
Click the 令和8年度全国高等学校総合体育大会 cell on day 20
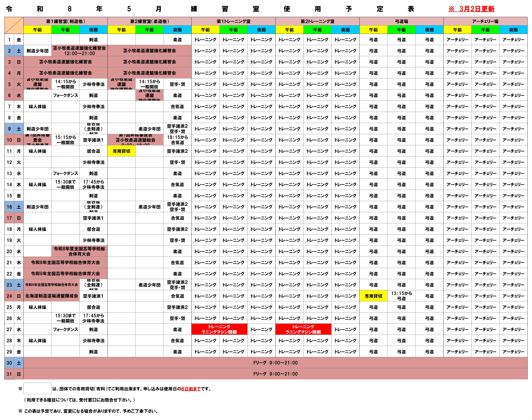pyautogui.click(x=80, y=251)
